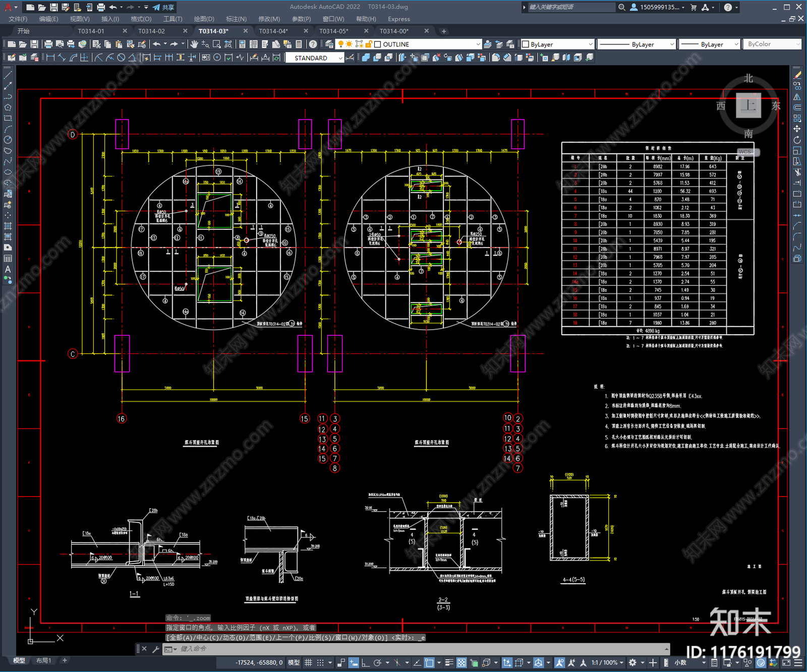Click the Help question mark toolbar icon
807x672 pixels.
[x=313, y=44]
